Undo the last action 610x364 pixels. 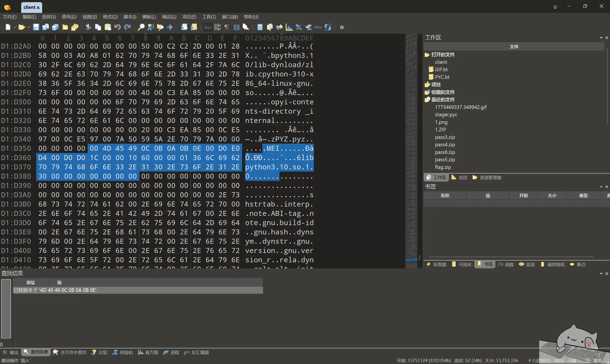[x=117, y=27]
